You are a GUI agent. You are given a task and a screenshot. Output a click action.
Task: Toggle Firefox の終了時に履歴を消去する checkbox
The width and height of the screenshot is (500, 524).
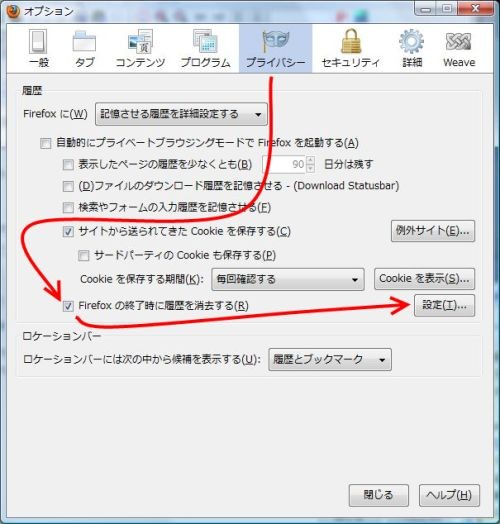point(68,306)
